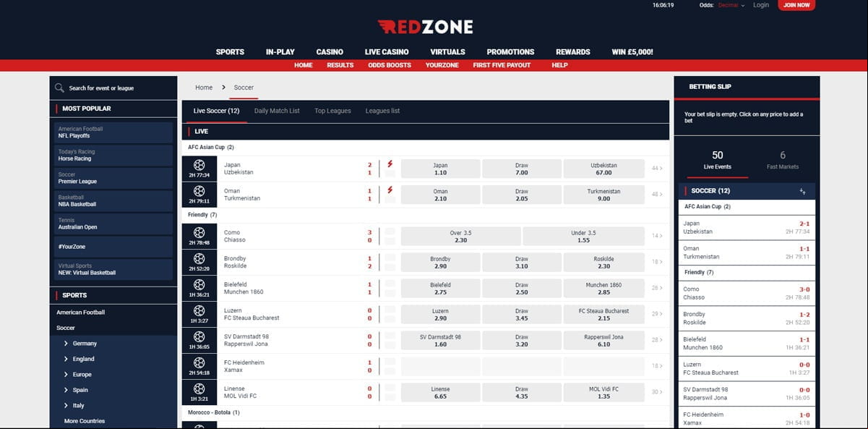Open the SPORTS main menu
The width and height of the screenshot is (868, 429).
[230, 52]
